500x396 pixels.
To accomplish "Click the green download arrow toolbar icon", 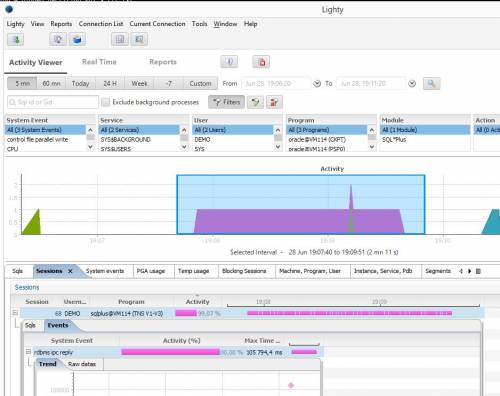I will [15, 40].
